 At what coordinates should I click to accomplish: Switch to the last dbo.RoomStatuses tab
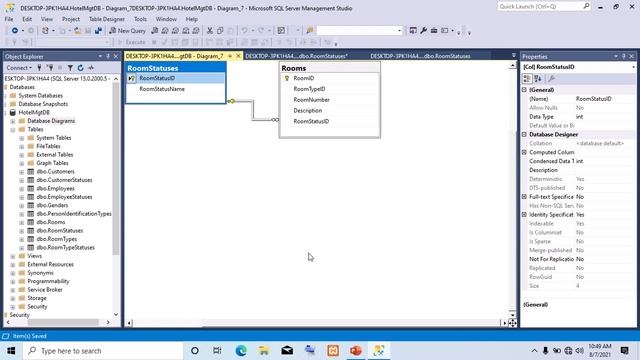(x=420, y=56)
